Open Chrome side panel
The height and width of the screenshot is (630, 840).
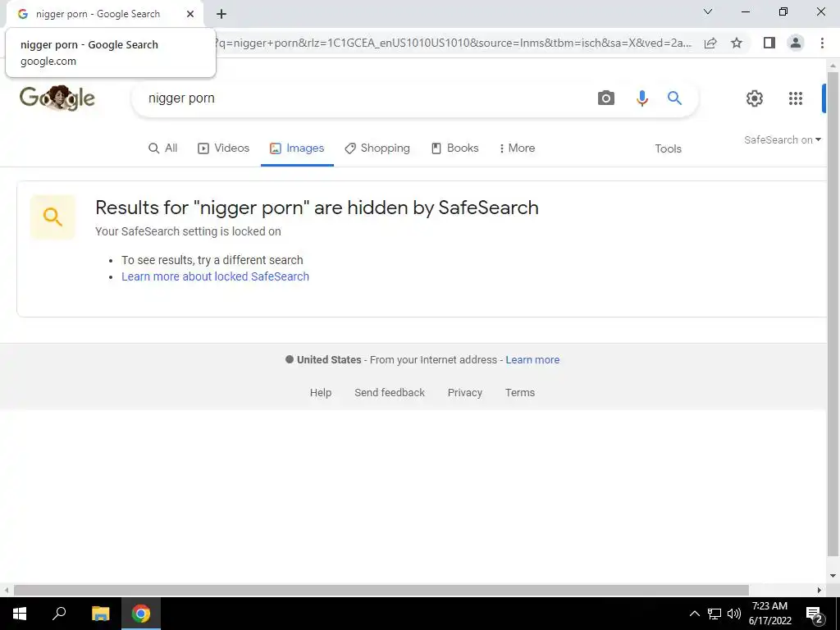click(x=769, y=43)
